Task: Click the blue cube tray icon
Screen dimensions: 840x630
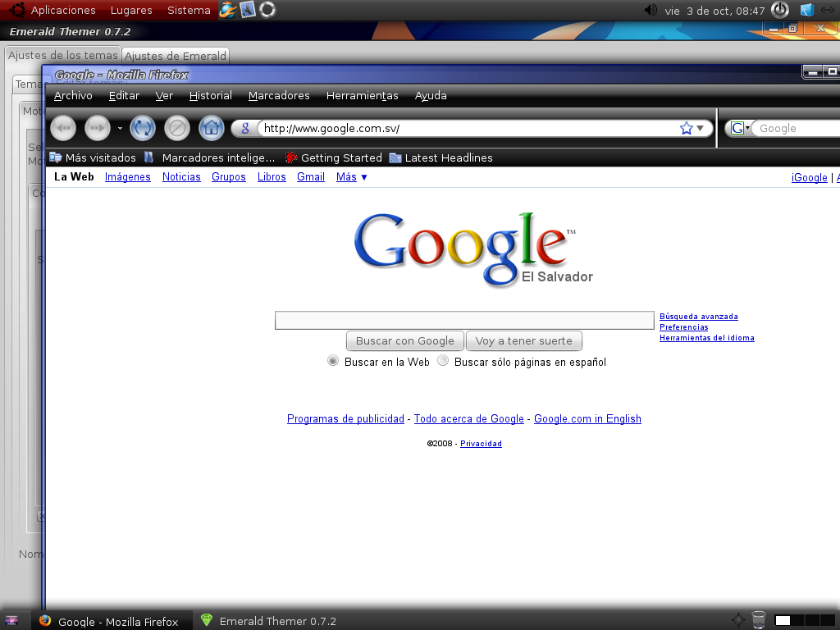Action: 807,10
